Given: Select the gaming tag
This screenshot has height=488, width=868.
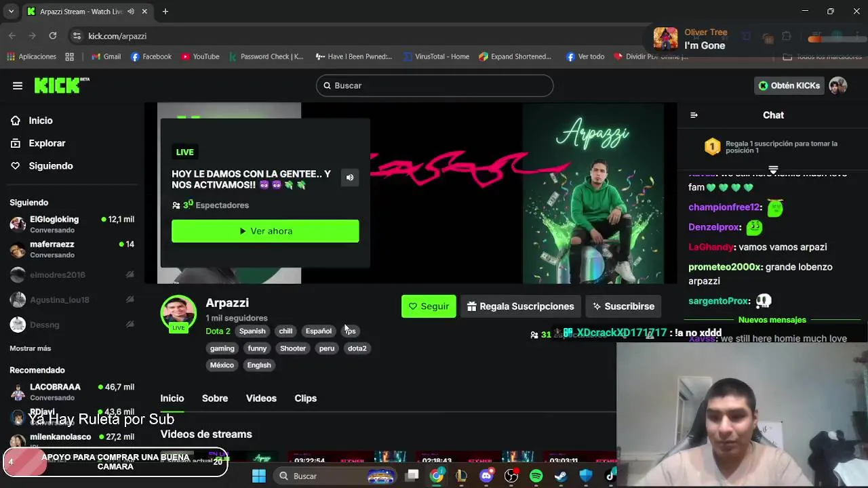Looking at the screenshot, I should click(x=222, y=348).
